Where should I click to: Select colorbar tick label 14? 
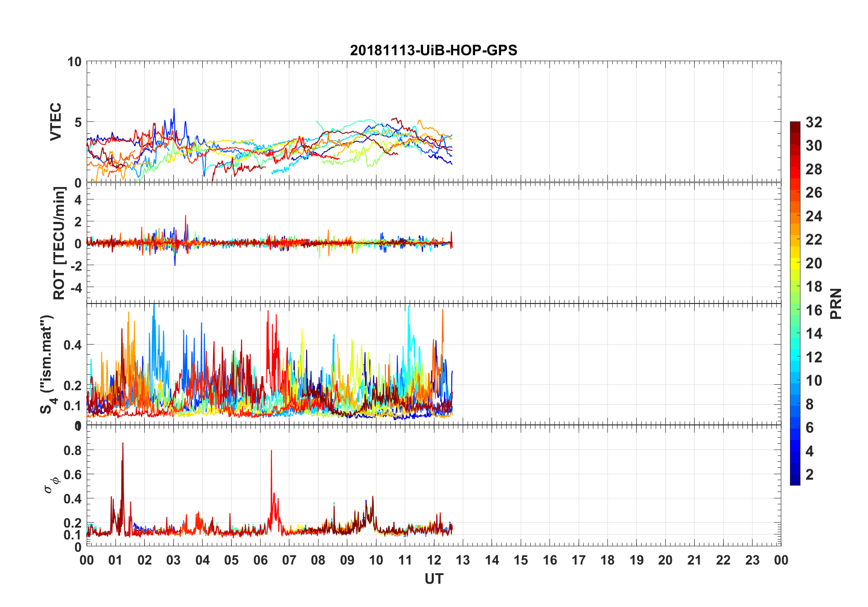(814, 333)
